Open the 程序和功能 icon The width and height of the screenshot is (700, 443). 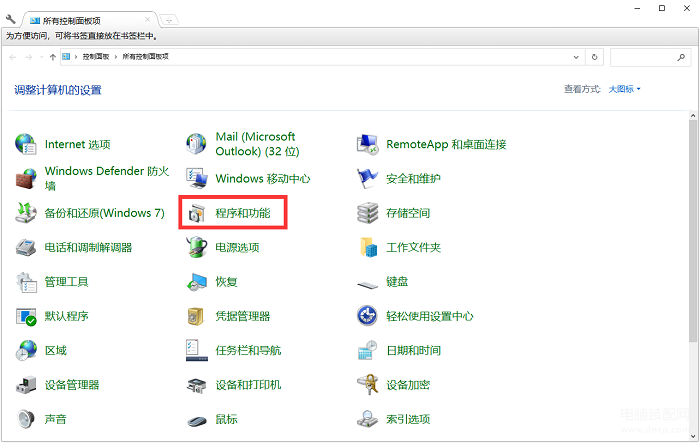197,213
